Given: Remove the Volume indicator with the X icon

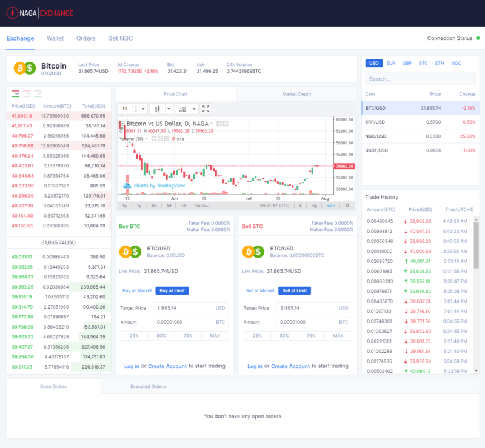Looking at the screenshot, I should click(x=166, y=139).
